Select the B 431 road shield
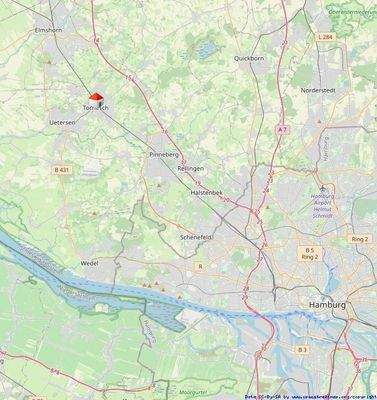 [62, 170]
